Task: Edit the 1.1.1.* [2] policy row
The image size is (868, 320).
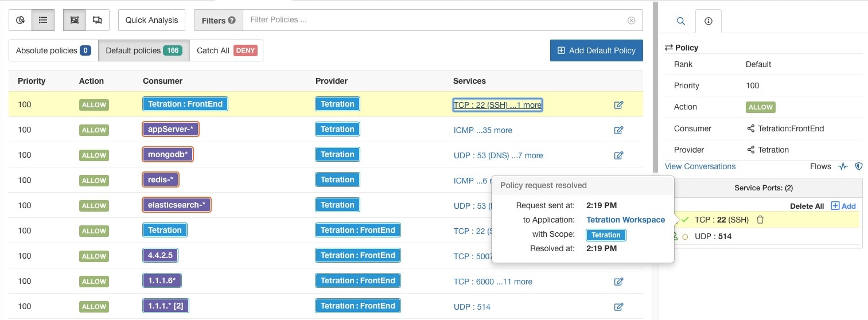Action: coord(618,307)
